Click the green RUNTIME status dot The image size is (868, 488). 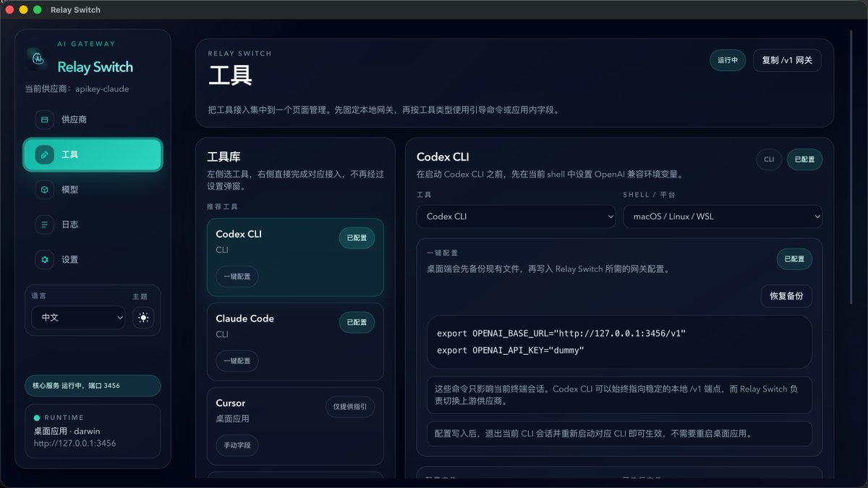coord(37,418)
